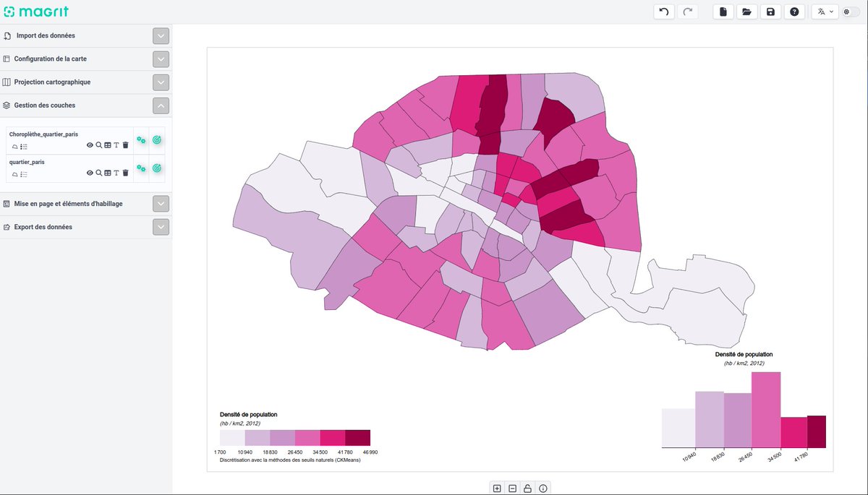Viewport: 868px width, 495px height.
Task: Open the language selection dropdown
Action: tap(824, 11)
